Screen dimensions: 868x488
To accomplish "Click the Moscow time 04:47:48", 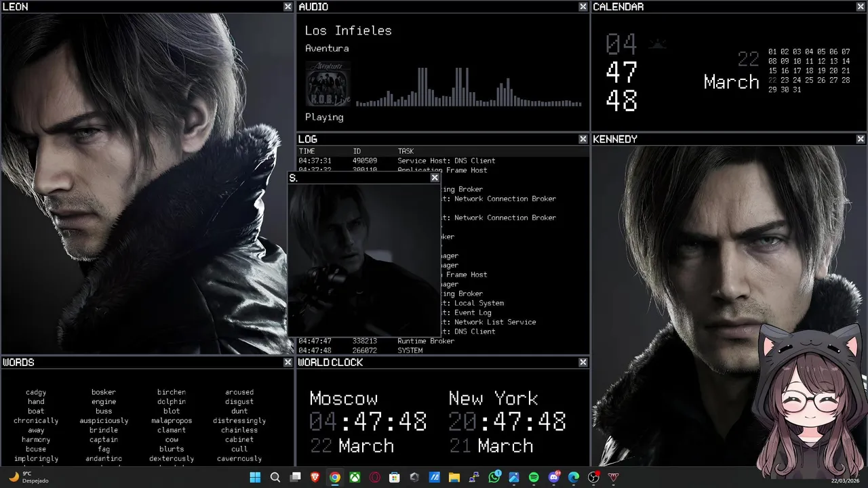I will tap(368, 422).
